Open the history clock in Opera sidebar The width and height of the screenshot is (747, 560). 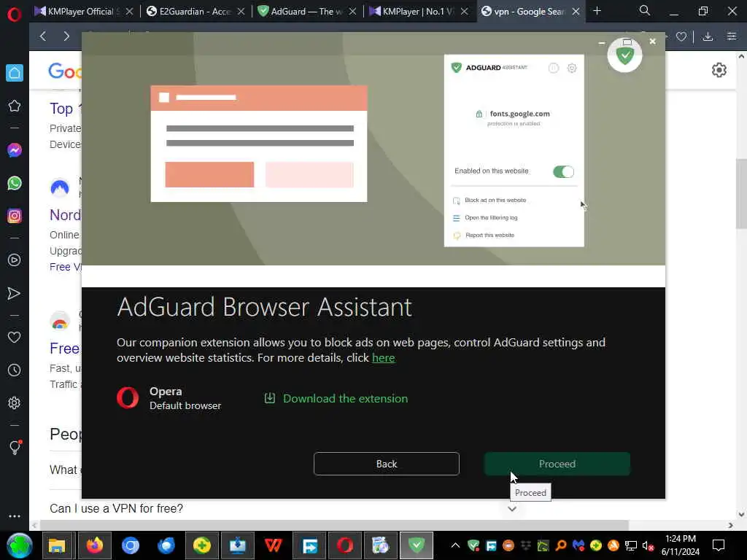15,370
